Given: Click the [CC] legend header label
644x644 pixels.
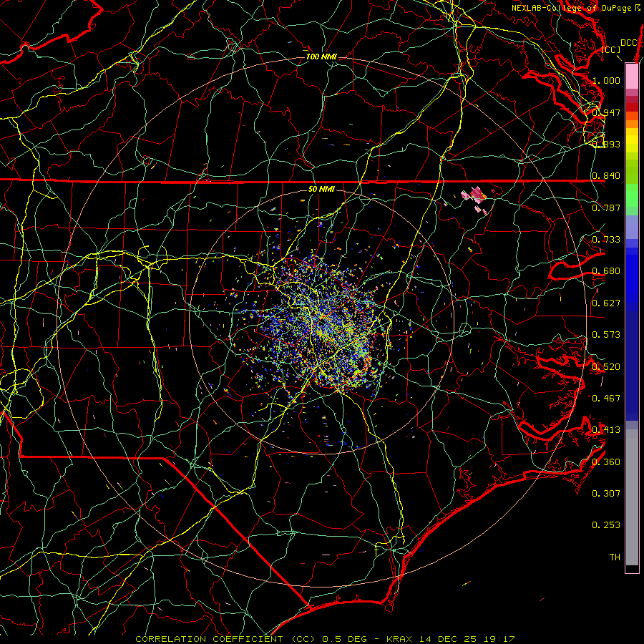Looking at the screenshot, I should pyautogui.click(x=610, y=49).
